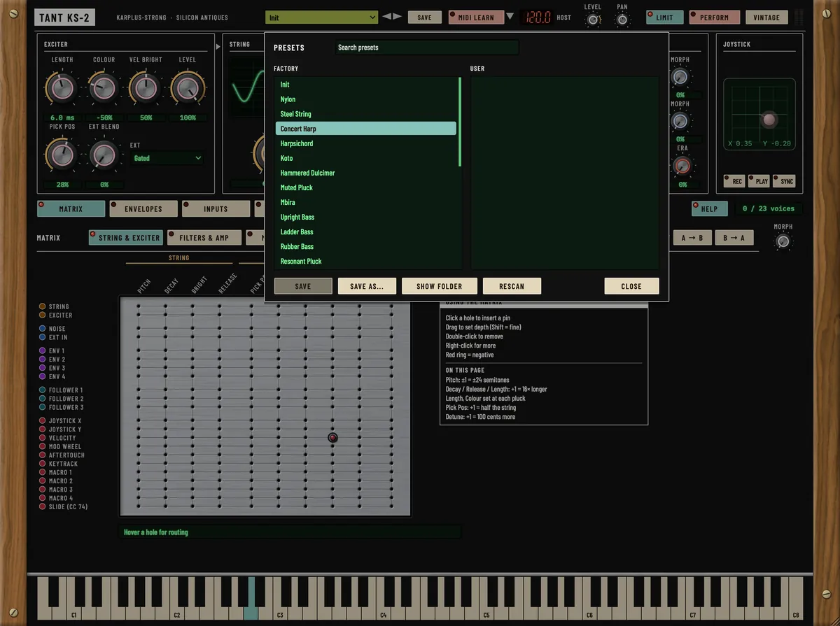The width and height of the screenshot is (840, 626).
Task: Click the exciter LENGTH knob
Action: [x=62, y=88]
